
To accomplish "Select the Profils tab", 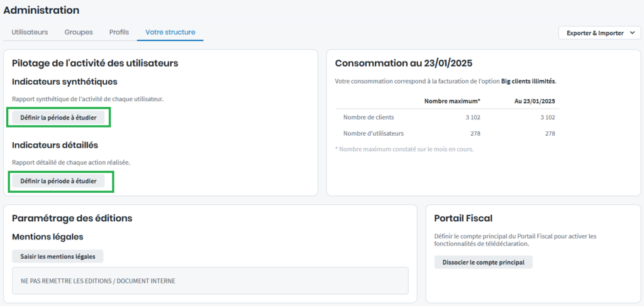I will tap(119, 32).
